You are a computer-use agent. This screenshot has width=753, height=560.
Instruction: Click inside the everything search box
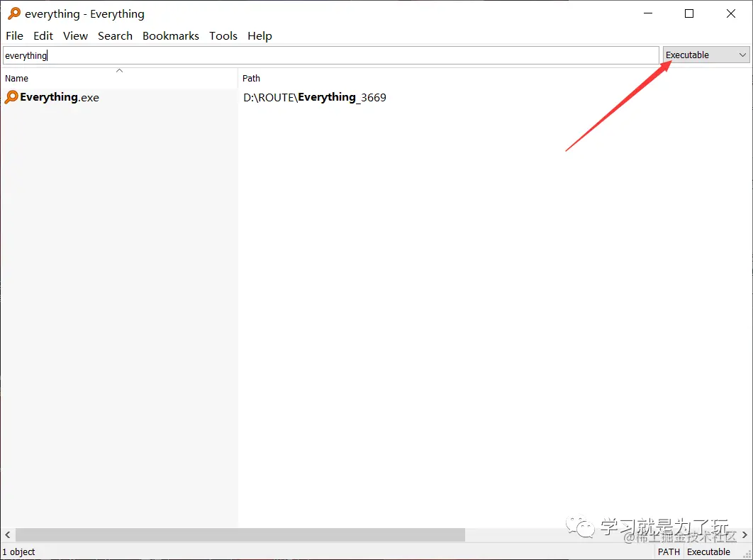[331, 55]
